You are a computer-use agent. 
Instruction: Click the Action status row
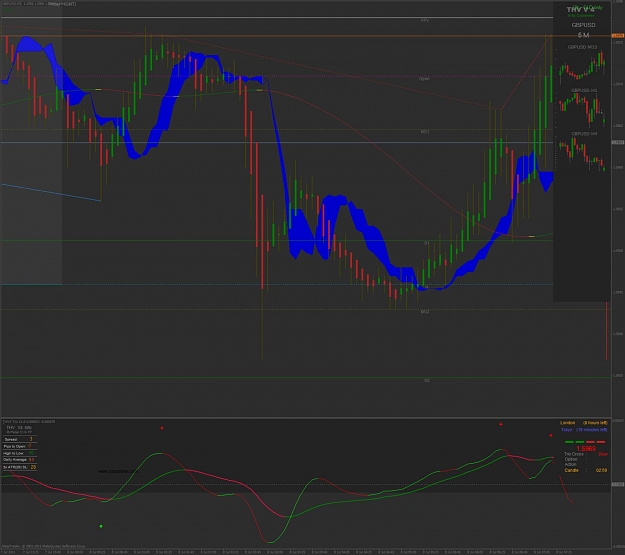(x=576, y=464)
